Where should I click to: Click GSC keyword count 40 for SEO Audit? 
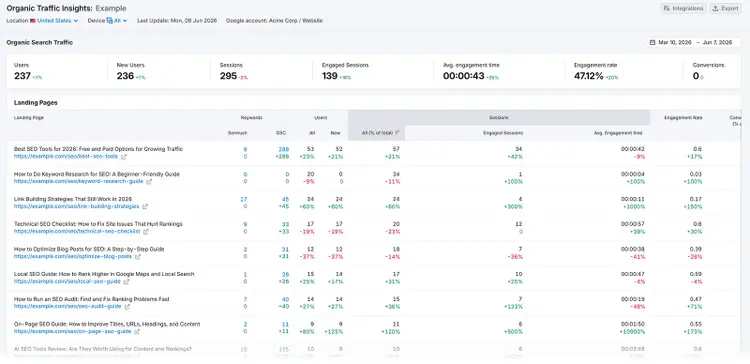tap(286, 299)
